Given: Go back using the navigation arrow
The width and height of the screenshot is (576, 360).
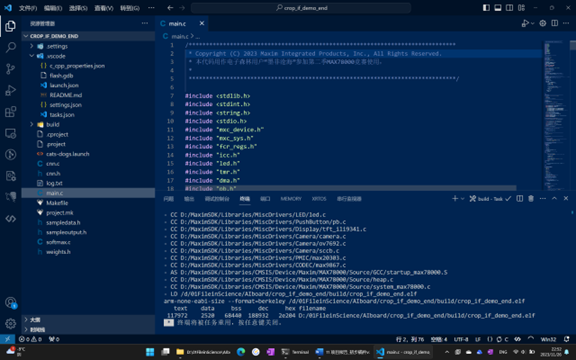Looking at the screenshot, I should point(170,8).
